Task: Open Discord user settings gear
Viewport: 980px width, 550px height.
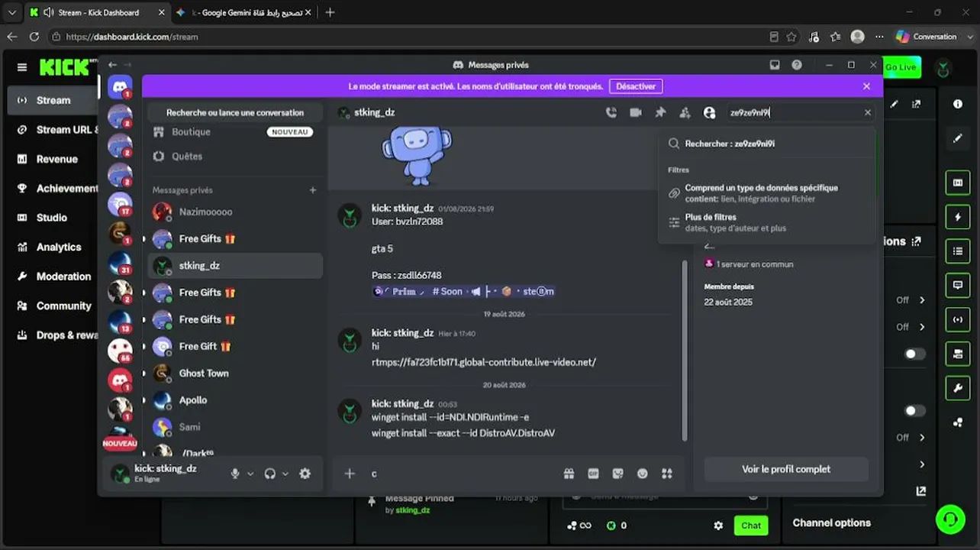Action: [305, 474]
